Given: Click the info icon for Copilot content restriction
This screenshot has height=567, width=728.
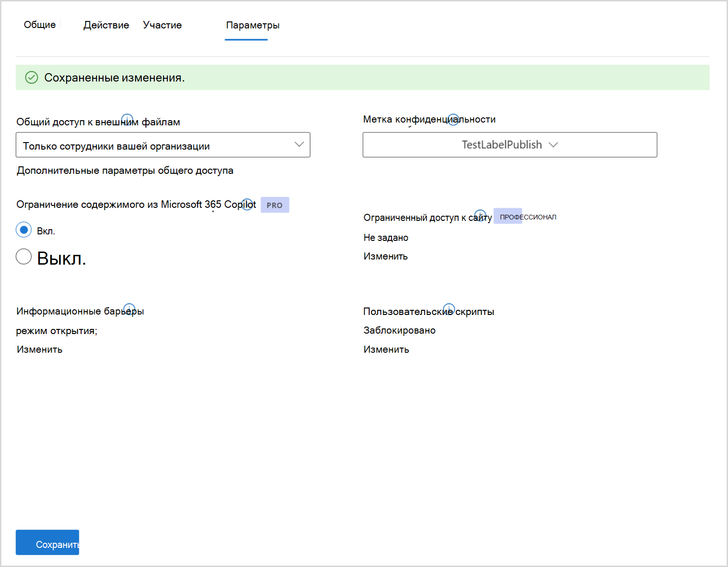Looking at the screenshot, I should tap(247, 204).
